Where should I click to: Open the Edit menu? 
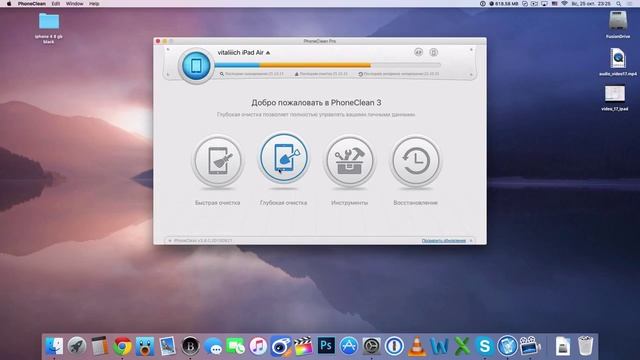56,4
